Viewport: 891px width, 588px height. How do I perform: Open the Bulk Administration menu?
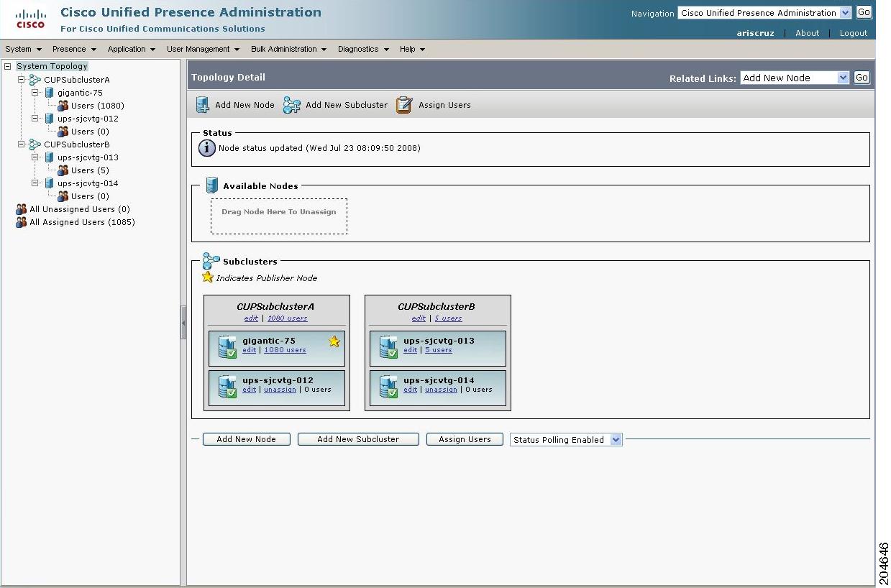pos(288,49)
